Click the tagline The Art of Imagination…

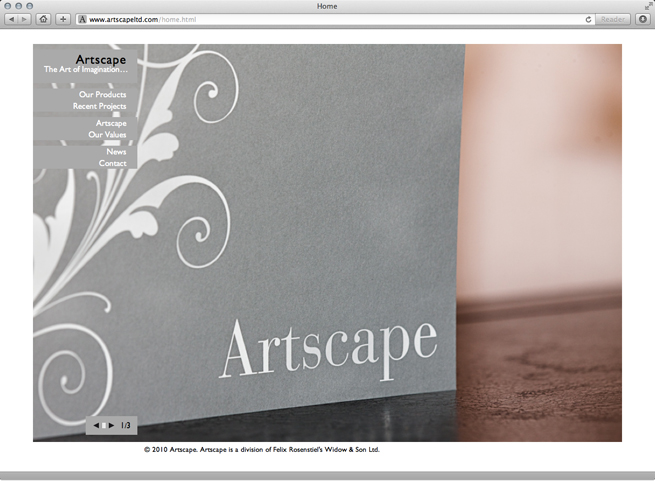coord(86,69)
